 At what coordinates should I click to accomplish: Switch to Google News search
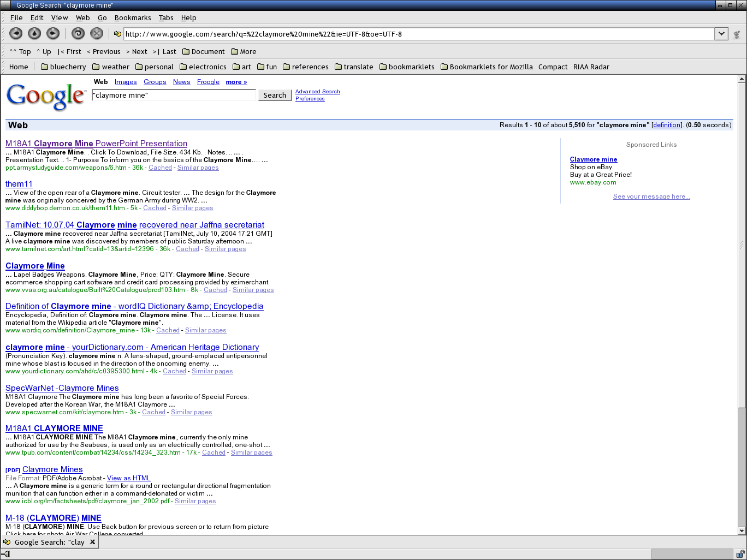click(181, 82)
